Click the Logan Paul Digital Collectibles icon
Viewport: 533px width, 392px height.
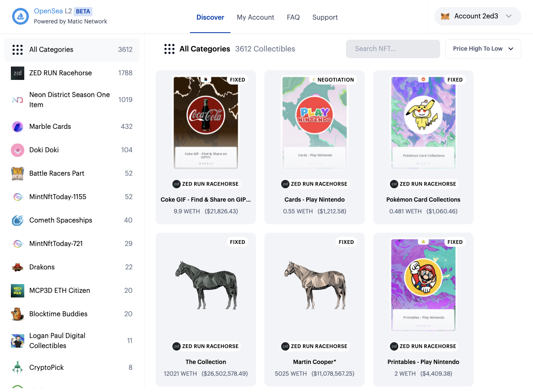[x=18, y=341]
